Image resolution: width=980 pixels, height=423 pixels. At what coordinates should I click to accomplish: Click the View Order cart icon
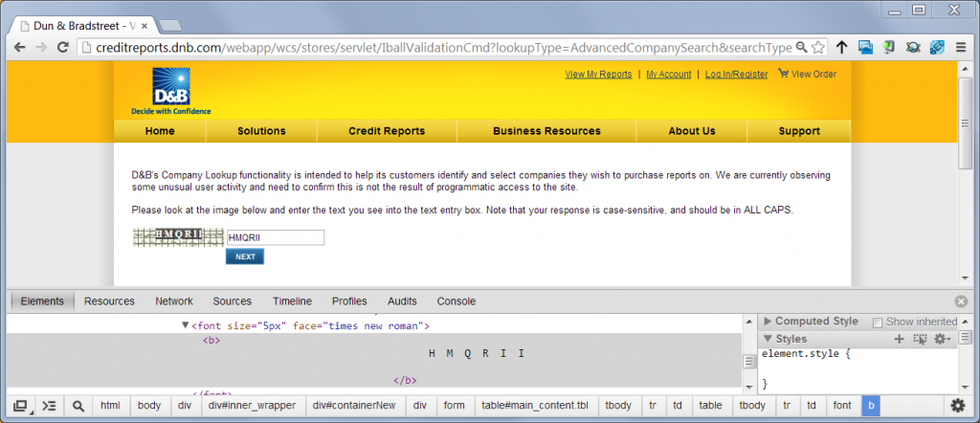(x=783, y=73)
